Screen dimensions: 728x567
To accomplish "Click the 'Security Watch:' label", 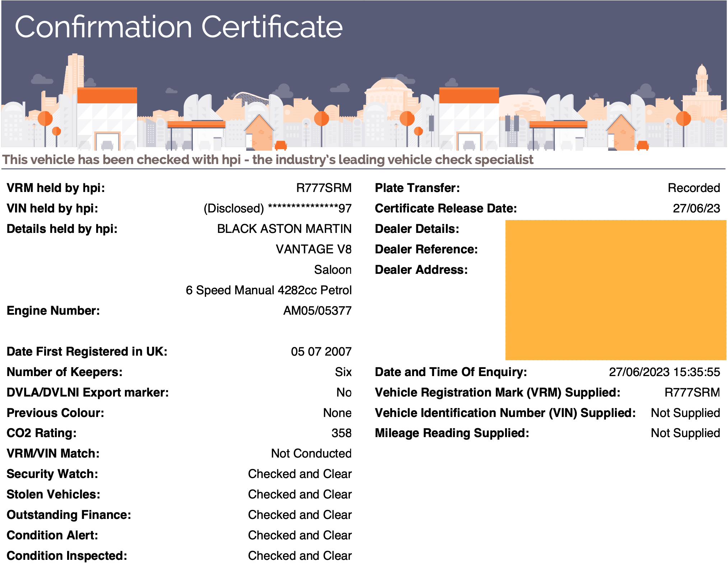I will (52, 474).
